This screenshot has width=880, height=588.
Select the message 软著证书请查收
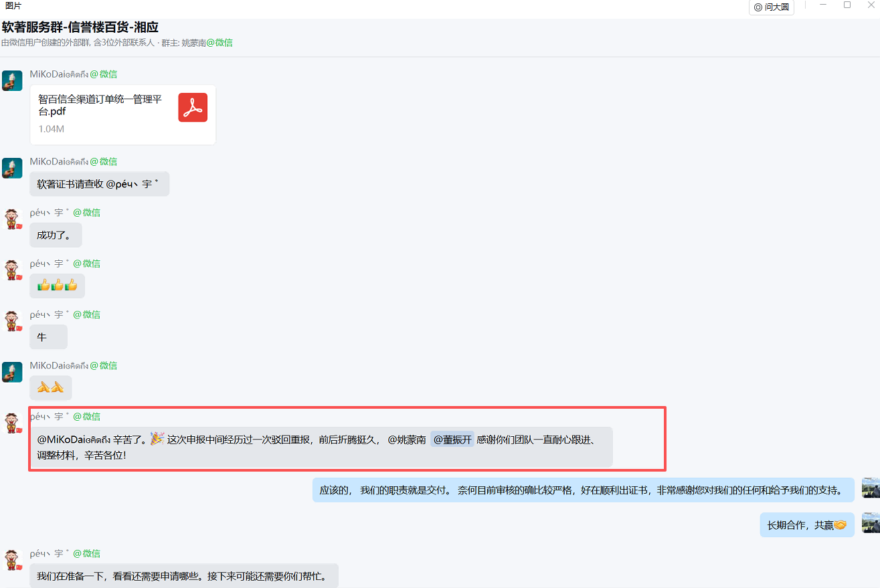coord(99,184)
